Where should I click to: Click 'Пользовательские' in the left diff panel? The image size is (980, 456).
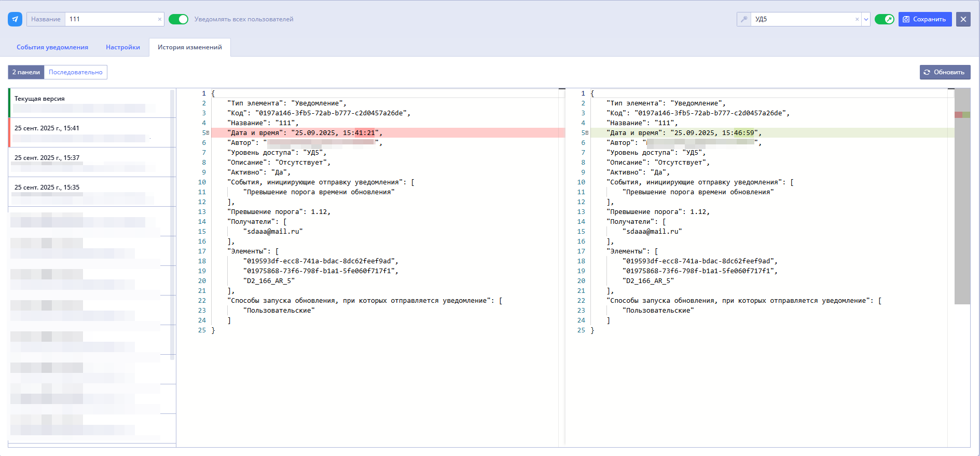click(279, 311)
